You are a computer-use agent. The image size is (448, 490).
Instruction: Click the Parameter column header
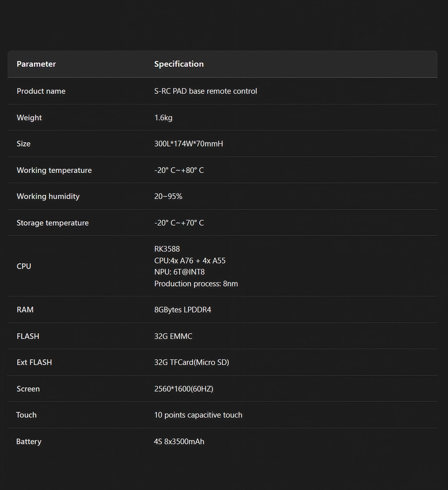36,64
